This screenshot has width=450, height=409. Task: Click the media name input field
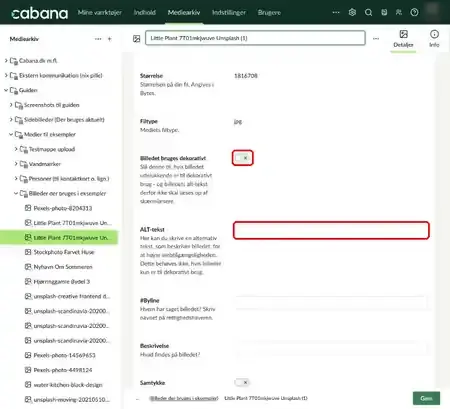pyautogui.click(x=255, y=38)
